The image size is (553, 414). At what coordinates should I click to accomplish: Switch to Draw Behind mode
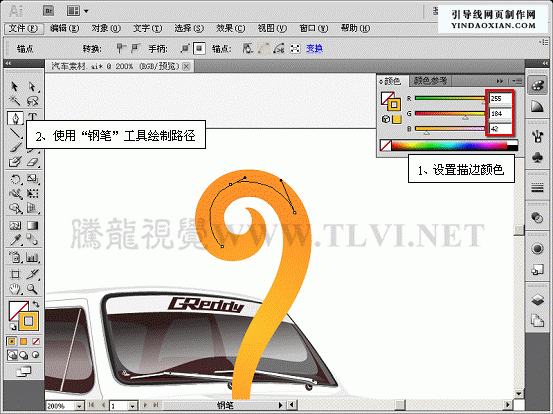coord(24,355)
